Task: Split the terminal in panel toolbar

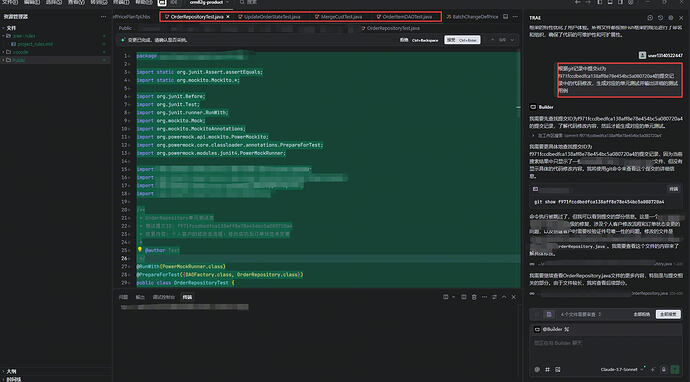Action: coord(464,297)
